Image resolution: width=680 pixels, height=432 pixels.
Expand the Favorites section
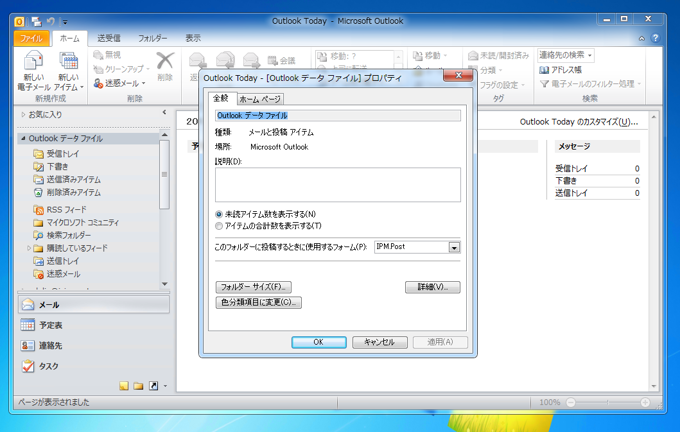[23, 115]
